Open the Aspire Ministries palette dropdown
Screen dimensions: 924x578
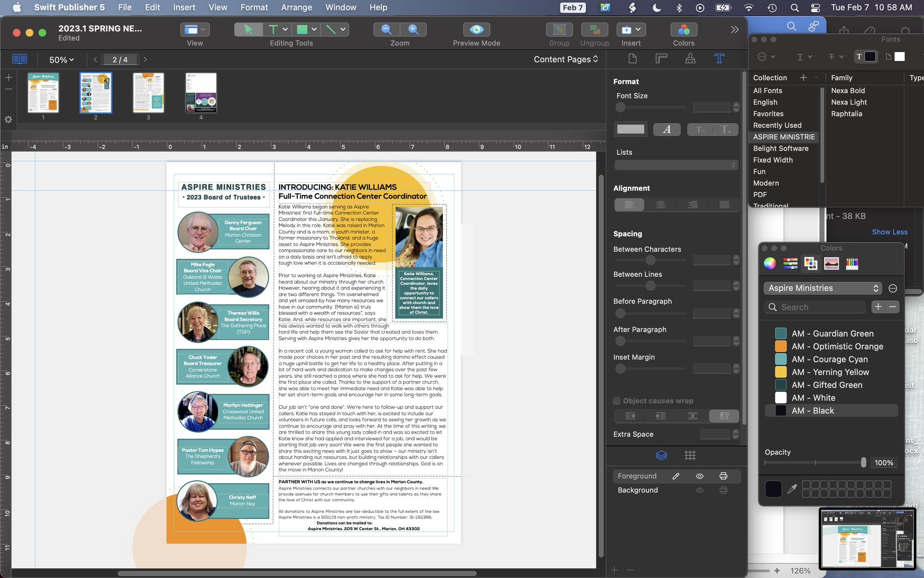(x=822, y=288)
